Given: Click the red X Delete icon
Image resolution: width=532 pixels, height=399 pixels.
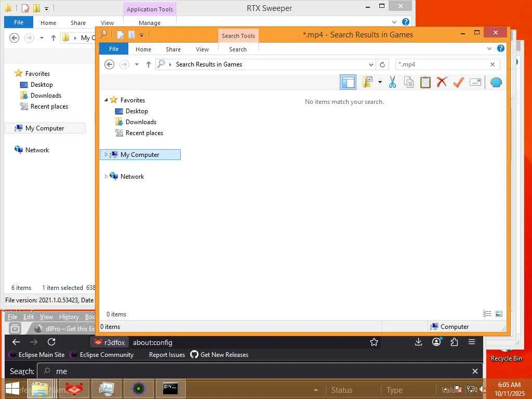Looking at the screenshot, I should tap(442, 82).
